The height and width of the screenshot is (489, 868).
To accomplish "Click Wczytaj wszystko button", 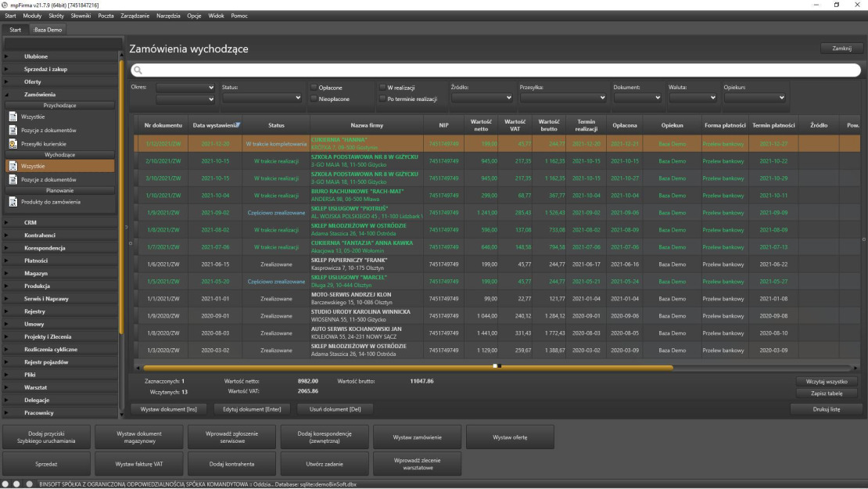I will pyautogui.click(x=827, y=382).
